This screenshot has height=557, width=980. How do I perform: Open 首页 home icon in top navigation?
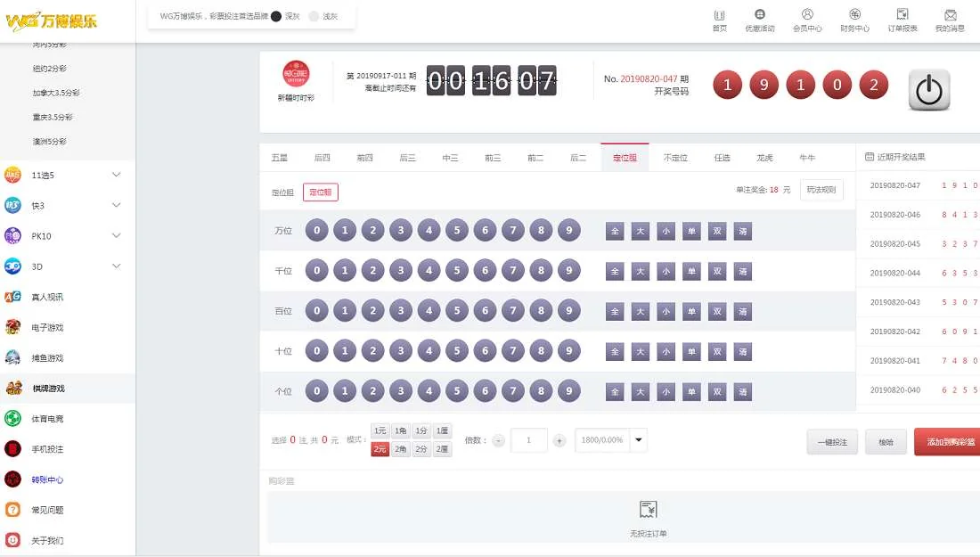tap(719, 15)
